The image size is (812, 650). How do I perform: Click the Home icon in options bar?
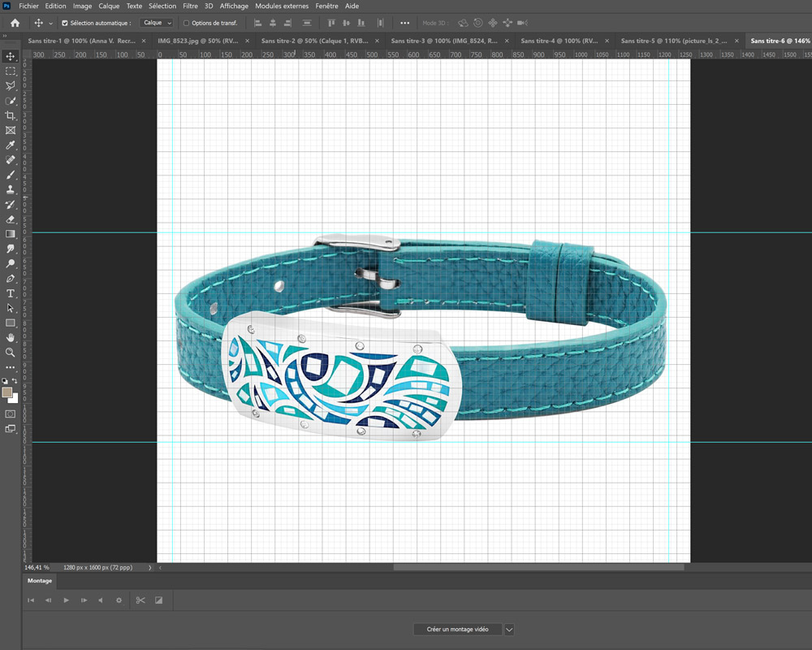[x=15, y=23]
